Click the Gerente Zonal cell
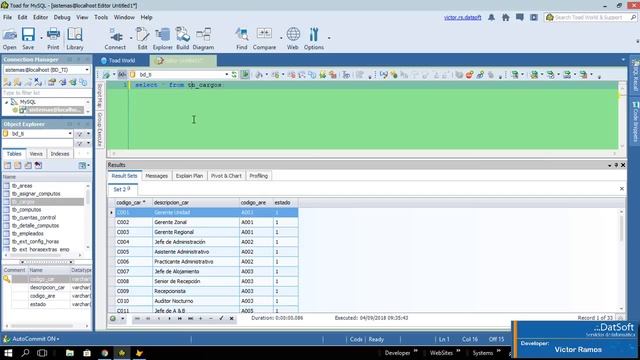This screenshot has width=640, height=360. coord(196,222)
